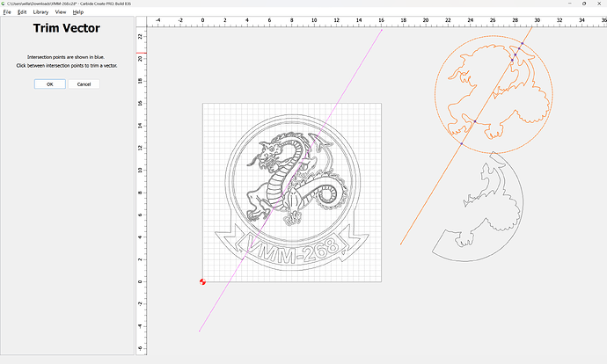Open the View menu
This screenshot has width=607, height=364.
click(61, 12)
